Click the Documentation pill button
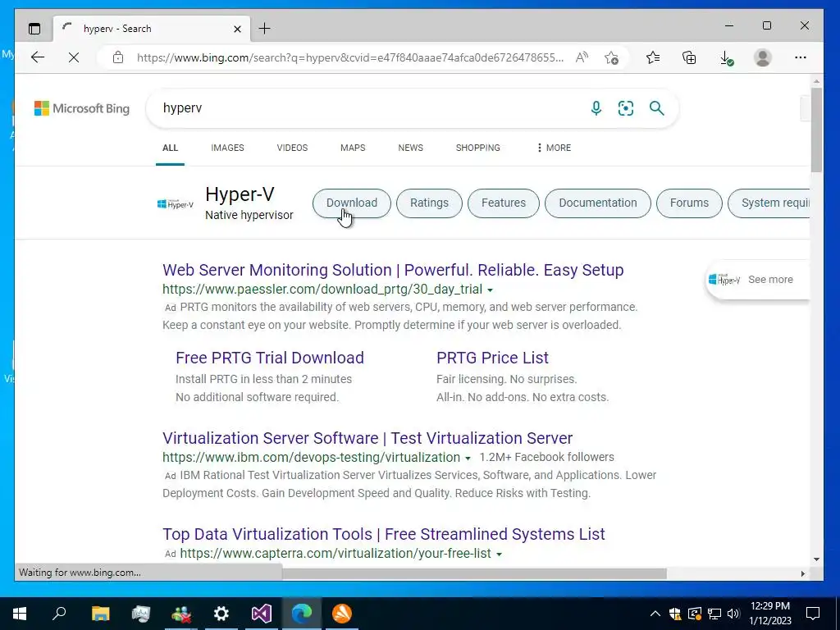Image resolution: width=840 pixels, height=630 pixels. coord(598,203)
